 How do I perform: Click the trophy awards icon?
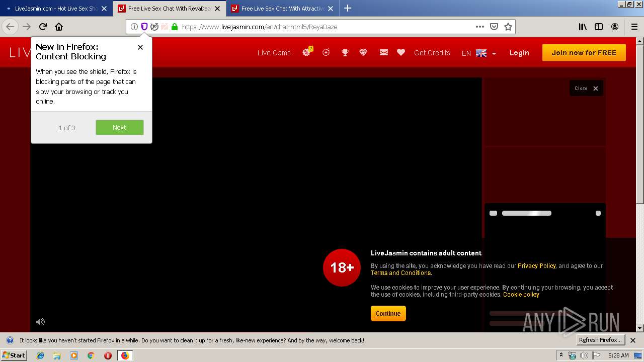click(x=345, y=52)
